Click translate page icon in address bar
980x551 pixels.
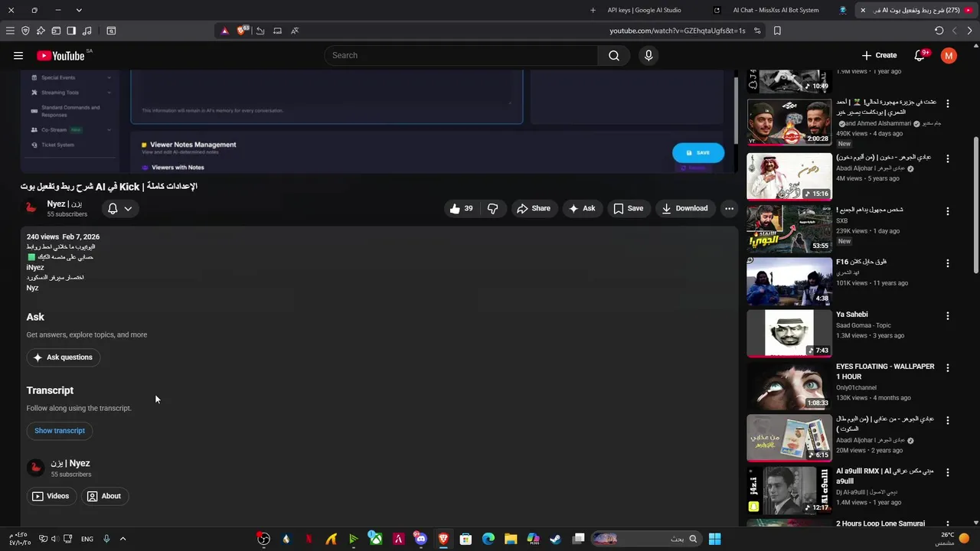(295, 31)
